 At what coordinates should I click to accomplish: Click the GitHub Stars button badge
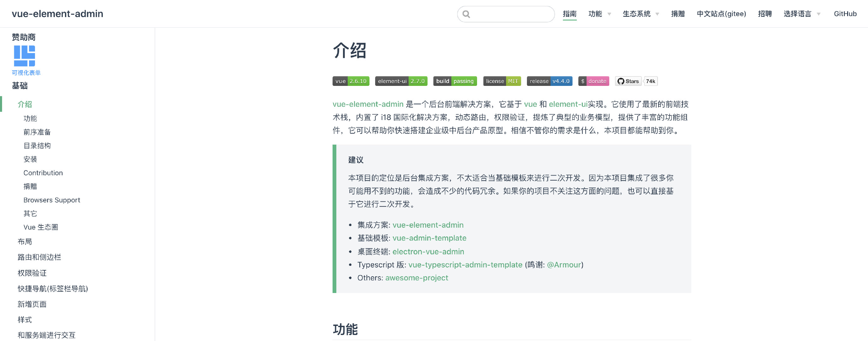pos(628,81)
